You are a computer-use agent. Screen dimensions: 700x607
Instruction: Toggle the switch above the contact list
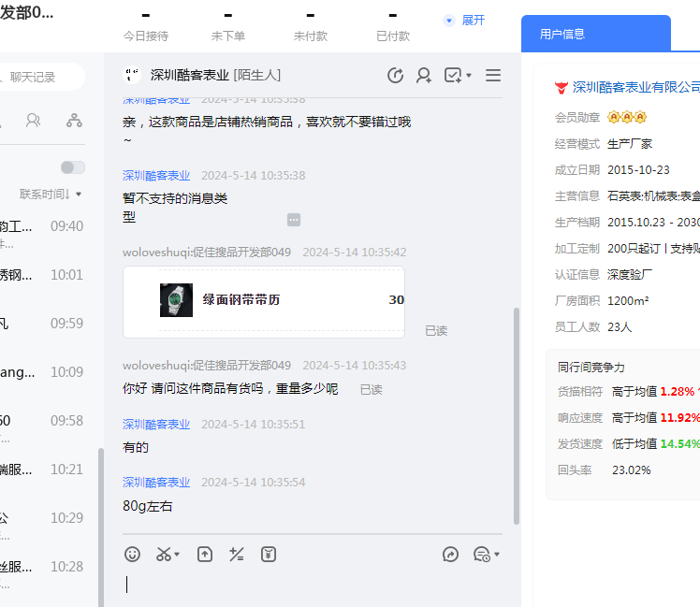72,167
